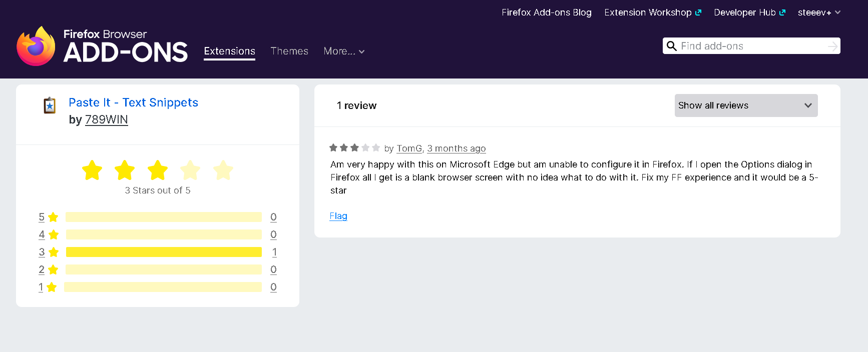Flag the review by TomG
This screenshot has width=868, height=352.
(x=338, y=216)
